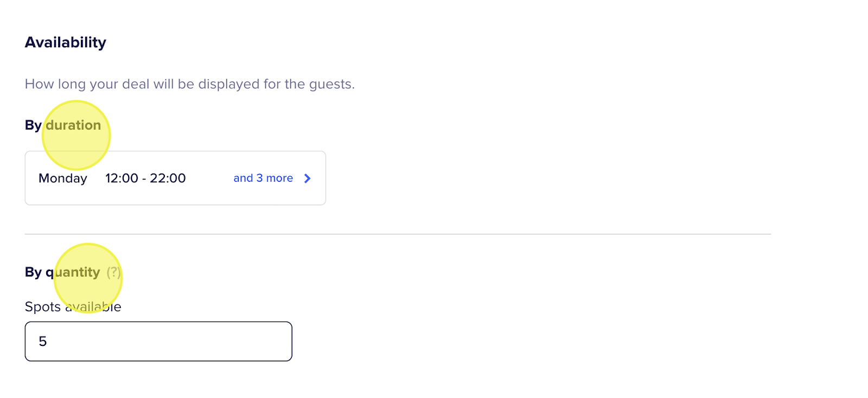The width and height of the screenshot is (868, 398).
Task: Click the value 5 in the spots field
Action: [43, 342]
